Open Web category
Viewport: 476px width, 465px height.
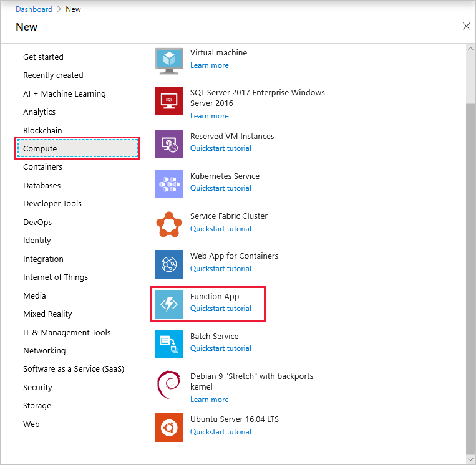tap(31, 424)
